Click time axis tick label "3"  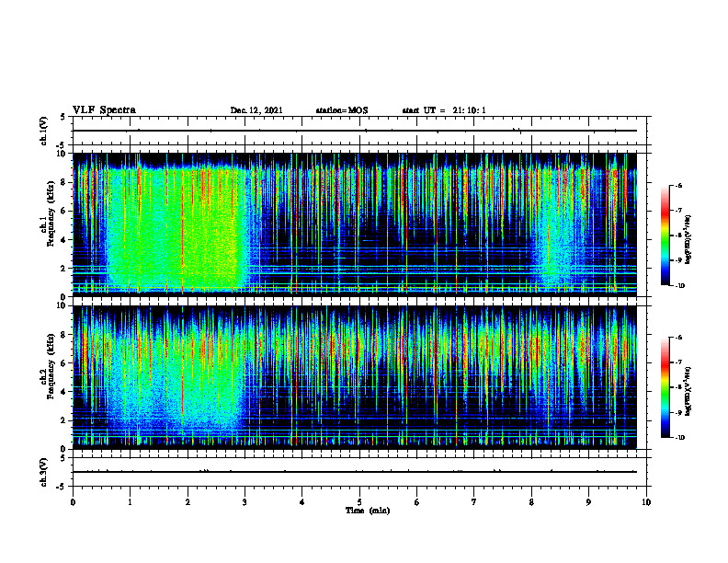coord(245,502)
